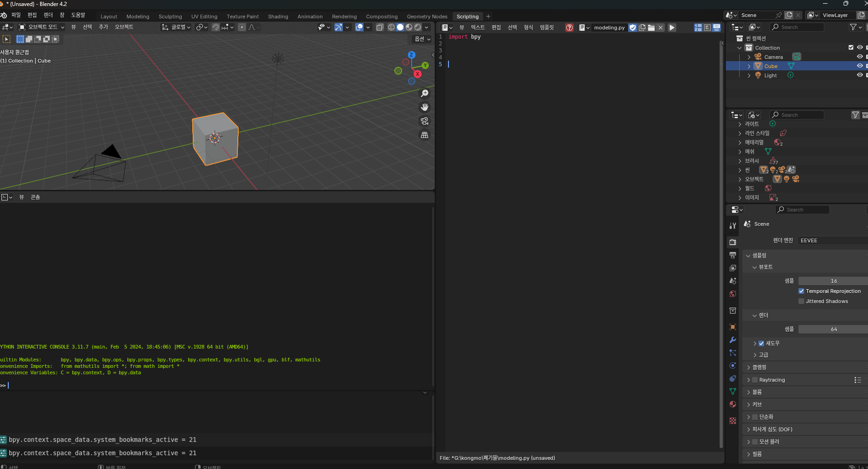Click the properties Search field

(803, 210)
